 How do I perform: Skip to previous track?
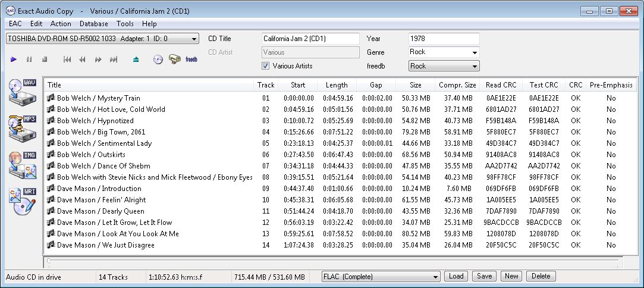(67, 60)
